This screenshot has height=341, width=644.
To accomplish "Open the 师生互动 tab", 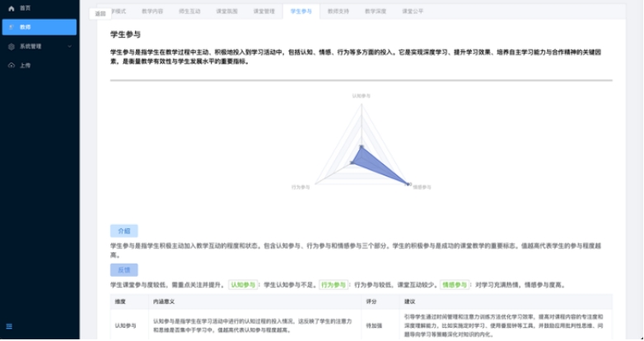I will 189,12.
